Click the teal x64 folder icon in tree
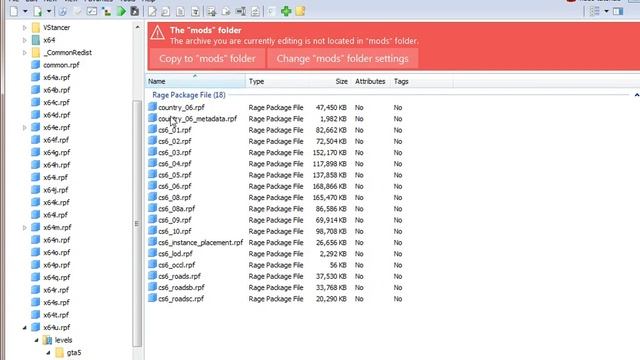The height and width of the screenshot is (360, 640). [x=36, y=40]
